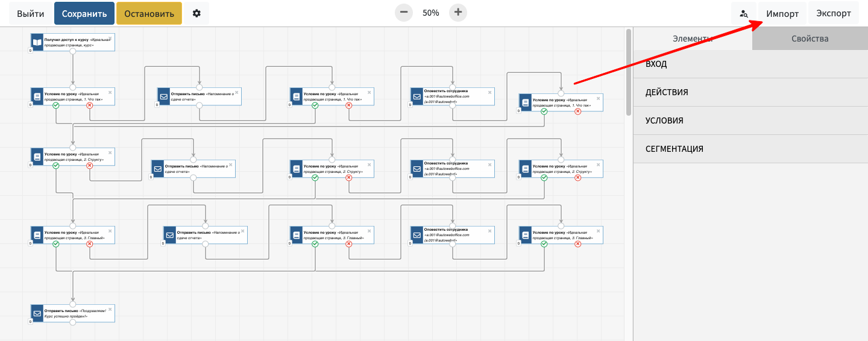Viewport: 868px width, 341px height.
Task: Close the Поздравляем email node with its X
Action: (110, 309)
